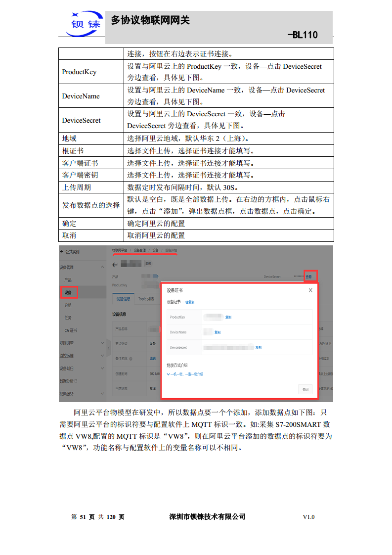The image size is (392, 555).
Task: Select 设备 in the sidebar menu
Action: [68, 293]
